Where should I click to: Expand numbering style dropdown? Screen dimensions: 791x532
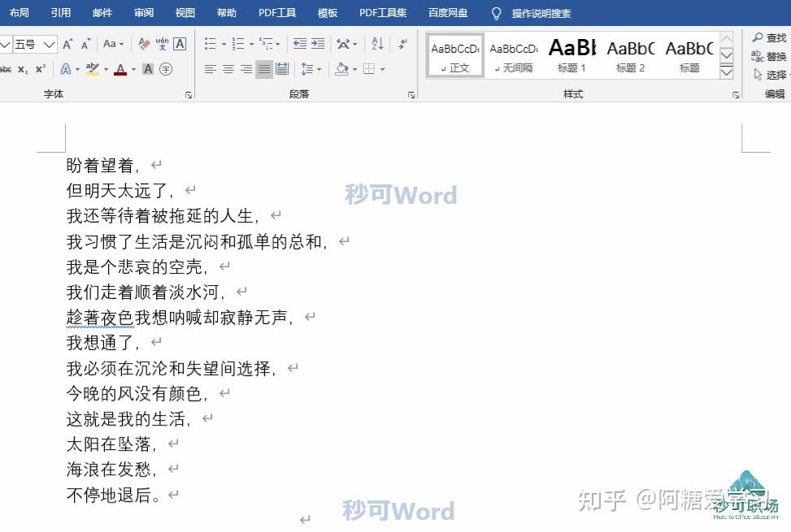click(x=251, y=45)
